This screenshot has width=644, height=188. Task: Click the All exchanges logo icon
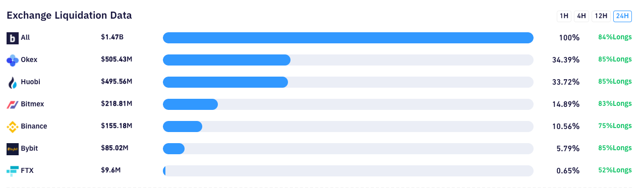tap(13, 38)
